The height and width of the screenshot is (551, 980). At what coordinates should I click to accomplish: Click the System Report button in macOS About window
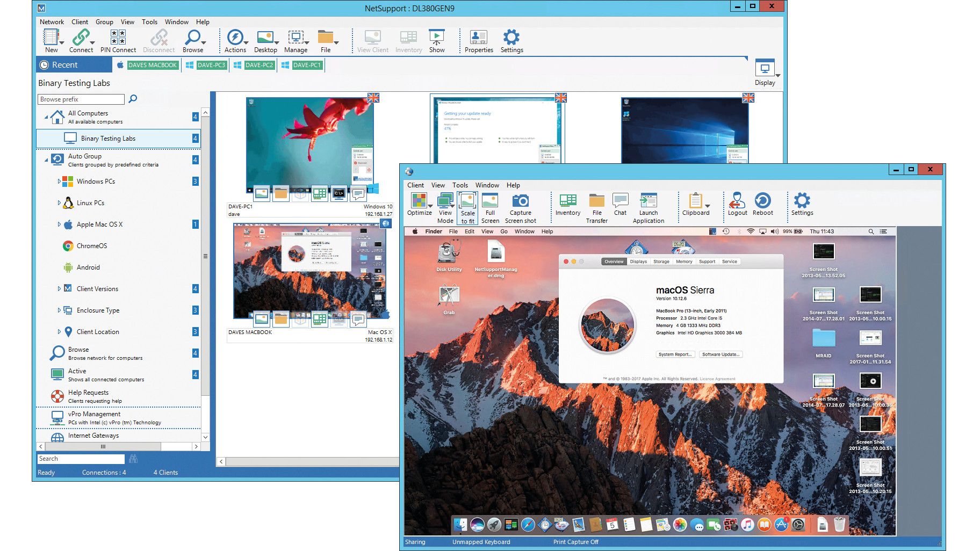point(675,354)
